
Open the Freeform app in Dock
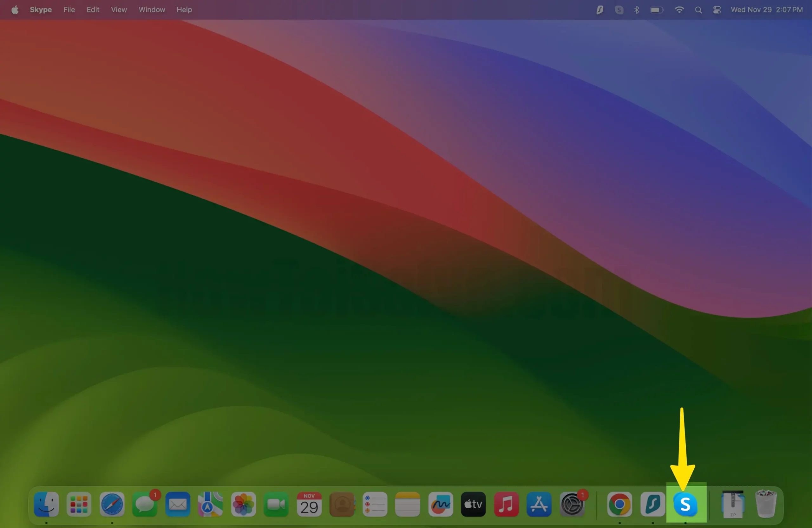pyautogui.click(x=441, y=504)
